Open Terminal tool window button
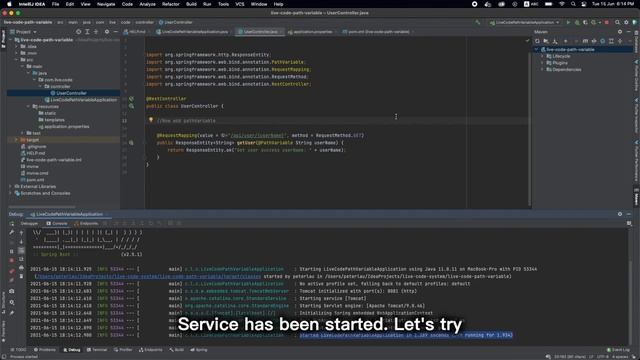The height and width of the screenshot is (360, 640). click(x=97, y=350)
